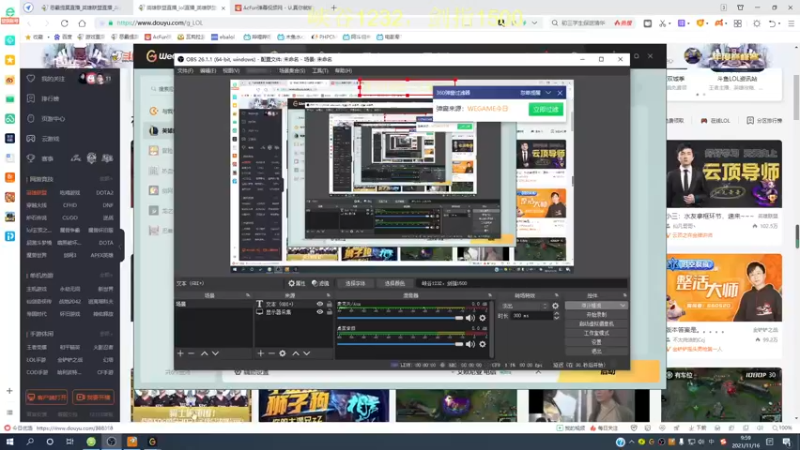Click 选择字体 button in source toolbar
The image size is (800, 450).
pos(355,283)
